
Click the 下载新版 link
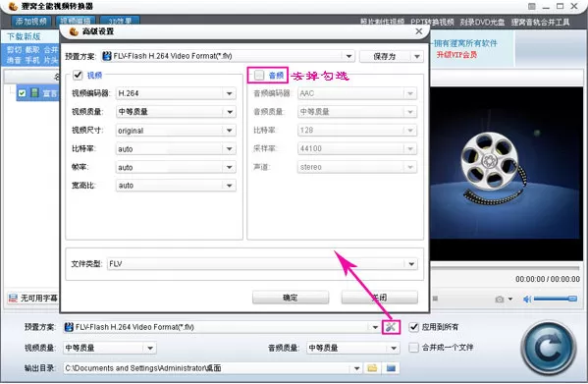(24, 36)
